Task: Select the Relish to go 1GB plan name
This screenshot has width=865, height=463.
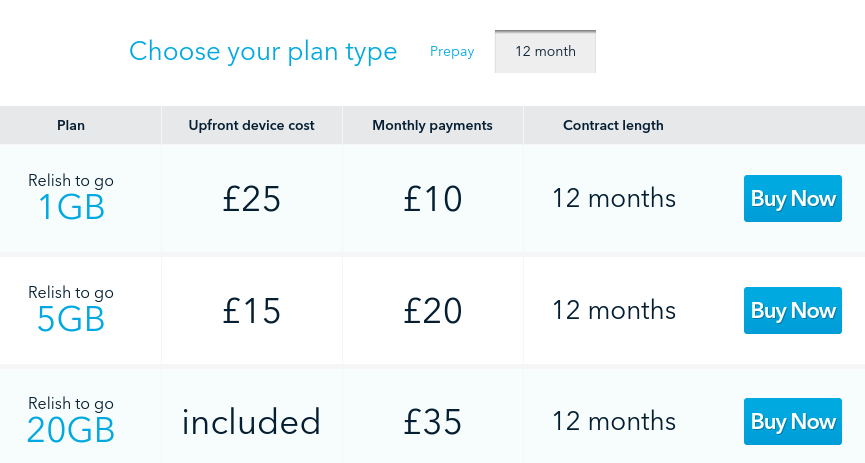Action: click(x=71, y=197)
